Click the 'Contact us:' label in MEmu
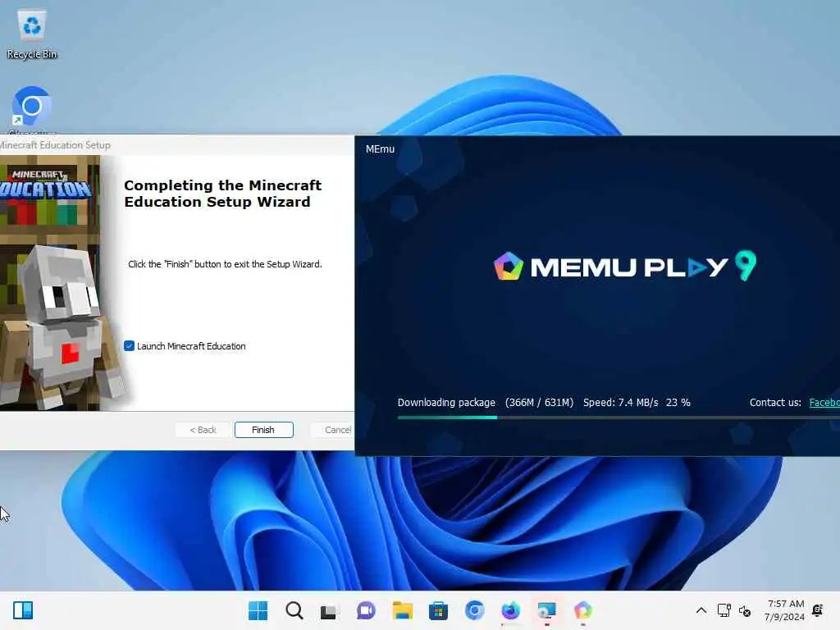Viewport: 840px width, 630px height. 775,402
